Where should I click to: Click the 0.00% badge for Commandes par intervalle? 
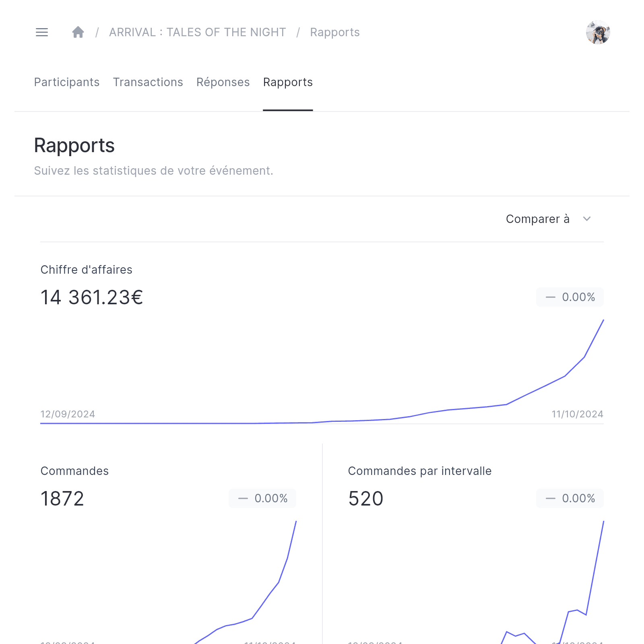(x=570, y=498)
